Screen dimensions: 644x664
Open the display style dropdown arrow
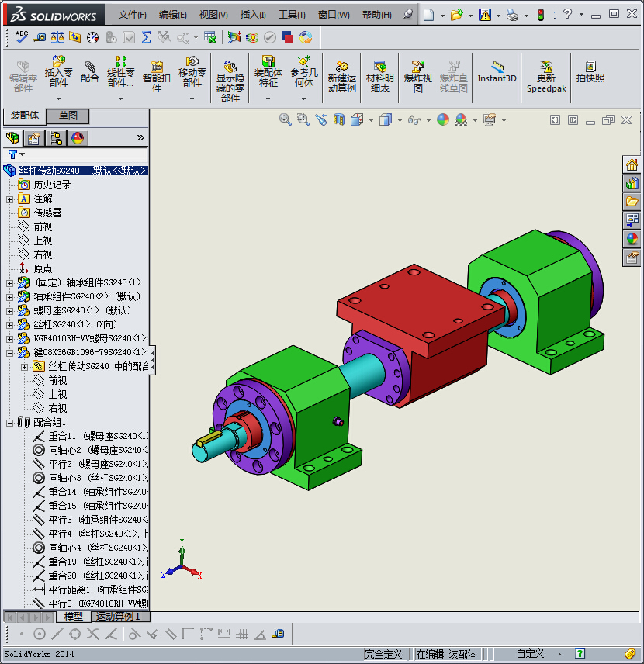(x=400, y=121)
